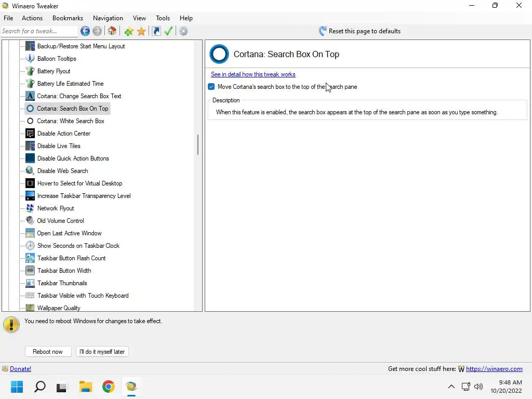
Task: Click the green checkmark toolbar icon
Action: 168,31
